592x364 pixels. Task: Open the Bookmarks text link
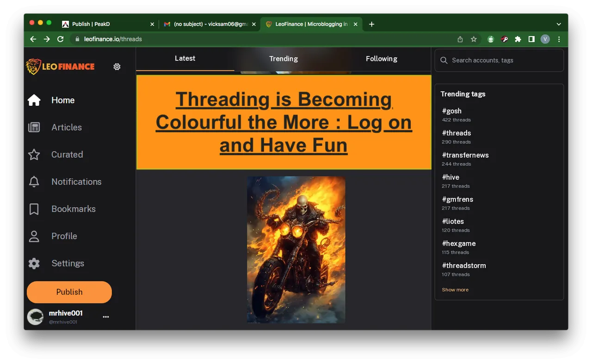click(74, 209)
